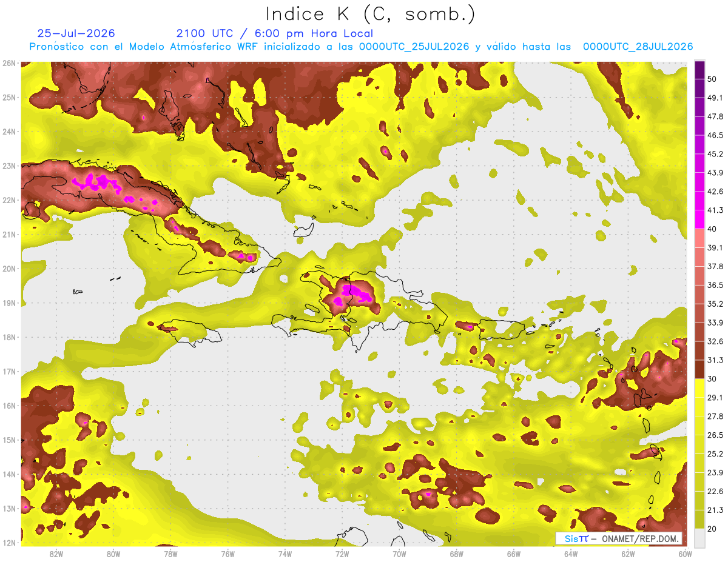Click the colorbar label "41.3"
The height and width of the screenshot is (562, 728).
coord(715,210)
